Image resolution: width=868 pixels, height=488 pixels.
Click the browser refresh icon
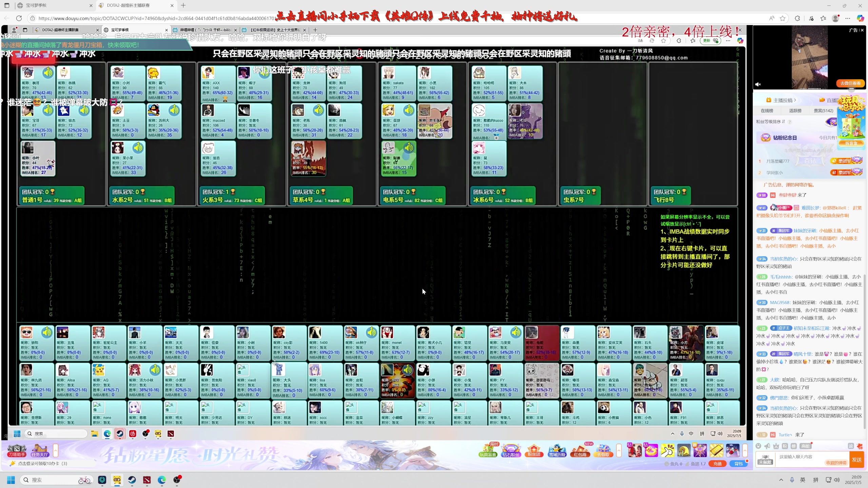tap(19, 18)
